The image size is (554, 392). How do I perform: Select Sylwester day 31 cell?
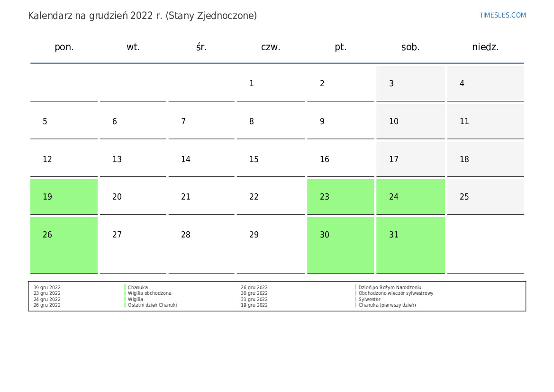tap(410, 245)
